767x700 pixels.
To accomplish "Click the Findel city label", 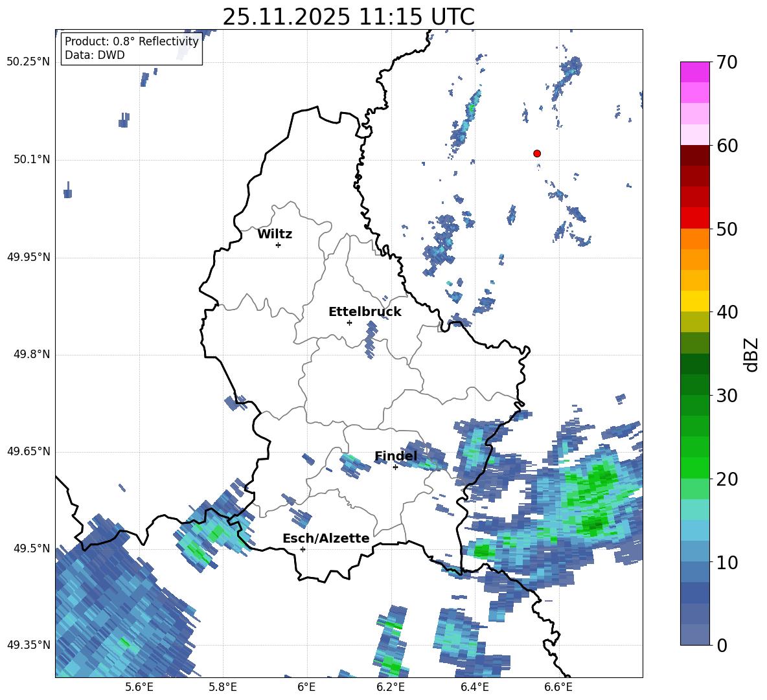I will click(396, 456).
